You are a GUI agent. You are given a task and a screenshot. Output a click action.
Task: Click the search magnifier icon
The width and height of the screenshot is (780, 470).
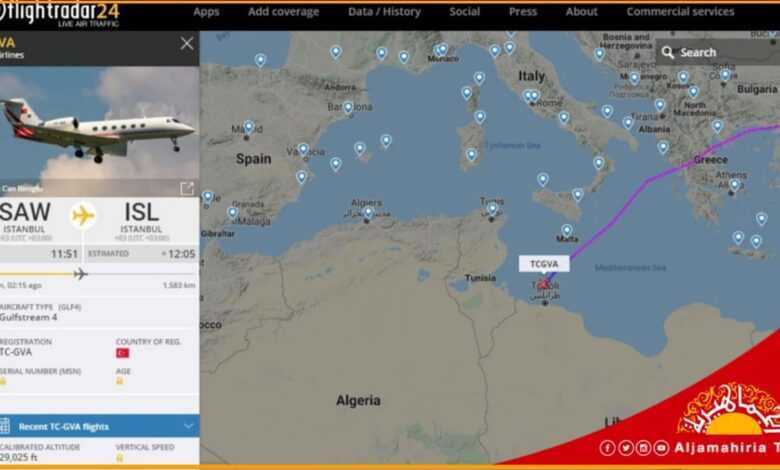click(668, 52)
